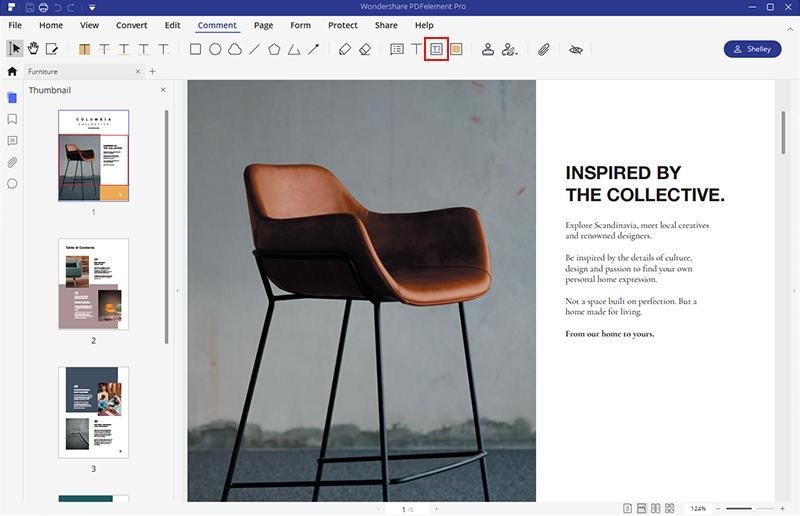Select the Area Highlight tool
800x516 pixels.
click(457, 49)
